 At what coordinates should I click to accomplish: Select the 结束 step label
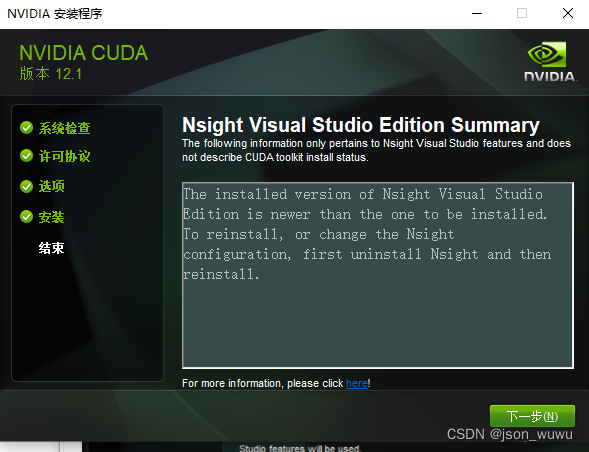51,248
